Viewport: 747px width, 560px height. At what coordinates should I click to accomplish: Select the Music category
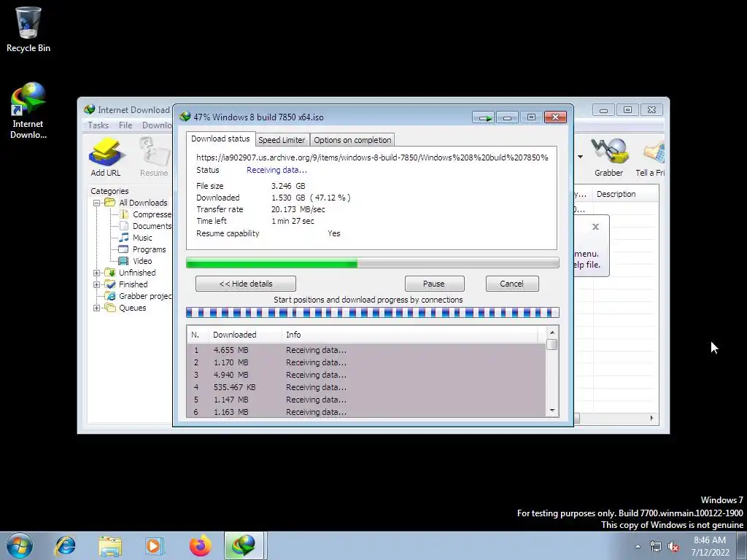135,238
